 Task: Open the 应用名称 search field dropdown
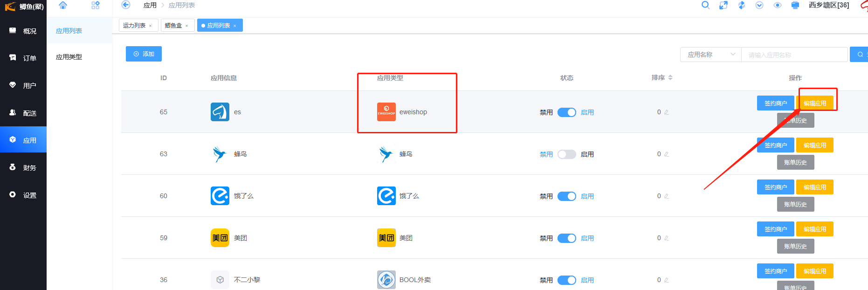[710, 55]
